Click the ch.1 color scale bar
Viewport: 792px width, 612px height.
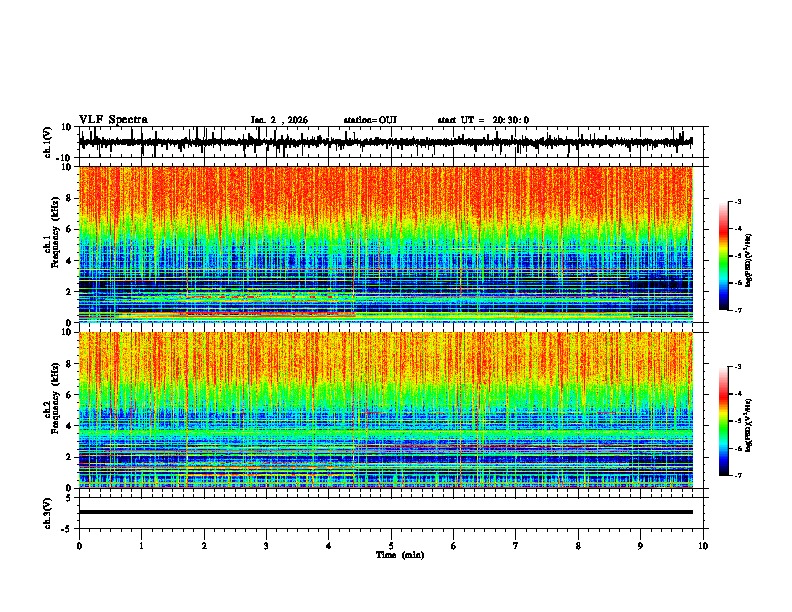(724, 256)
